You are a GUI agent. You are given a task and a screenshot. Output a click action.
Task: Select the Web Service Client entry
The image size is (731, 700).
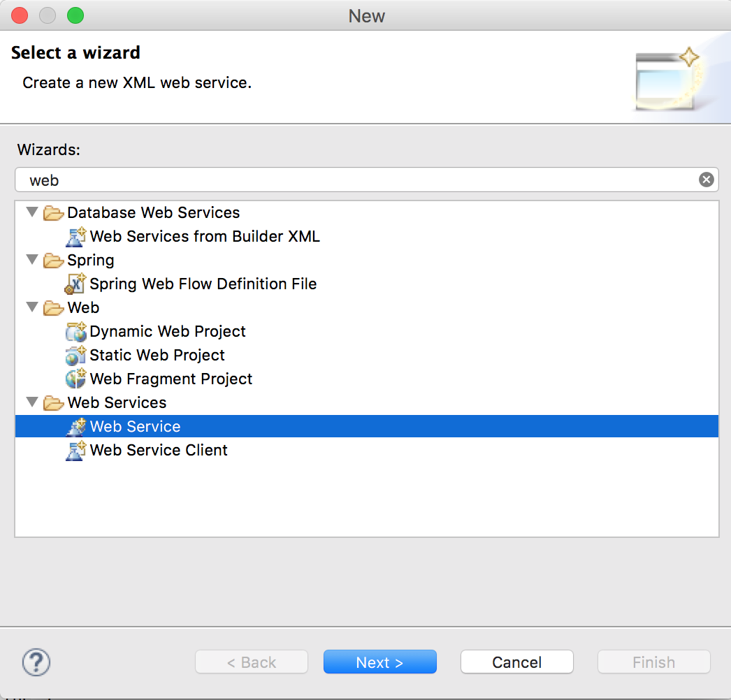tap(158, 450)
